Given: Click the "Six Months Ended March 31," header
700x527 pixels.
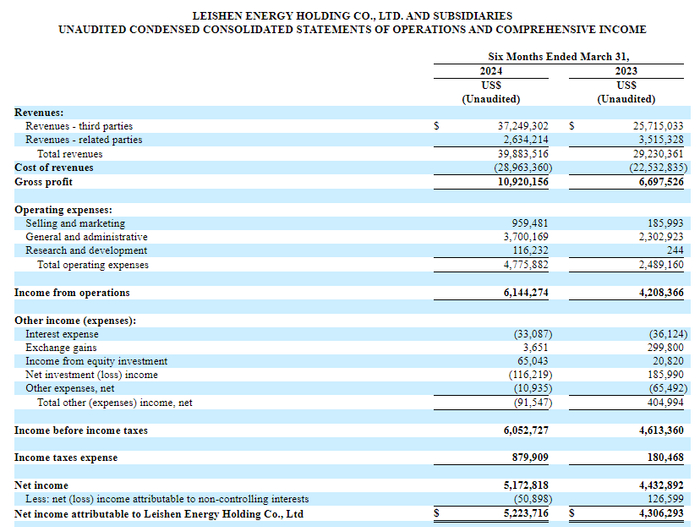Looking at the screenshot, I should pos(558,57).
